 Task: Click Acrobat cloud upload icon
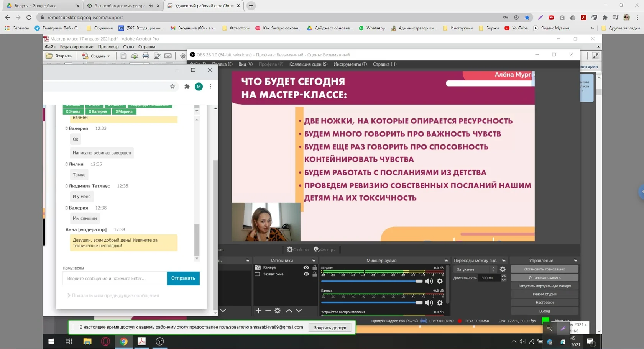(135, 56)
